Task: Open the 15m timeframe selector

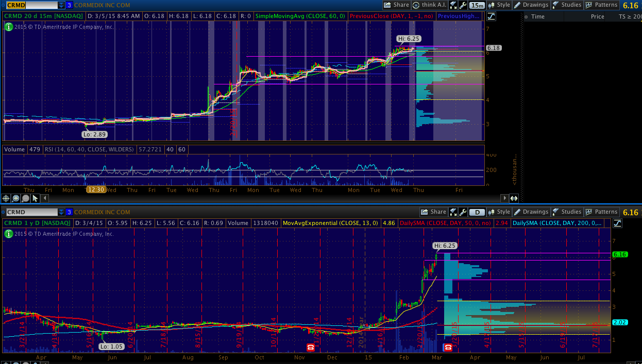Action: 477,5
